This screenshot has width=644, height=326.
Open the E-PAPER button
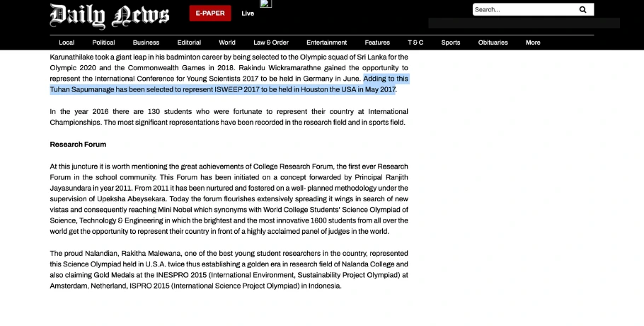pyautogui.click(x=210, y=13)
